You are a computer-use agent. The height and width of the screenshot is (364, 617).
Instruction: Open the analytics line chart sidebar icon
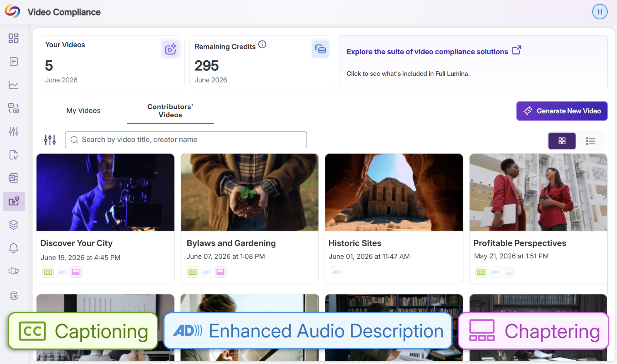point(14,85)
